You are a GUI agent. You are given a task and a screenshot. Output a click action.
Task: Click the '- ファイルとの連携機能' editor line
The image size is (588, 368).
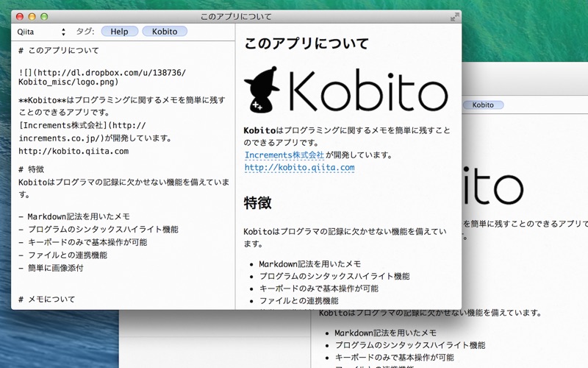(63, 255)
